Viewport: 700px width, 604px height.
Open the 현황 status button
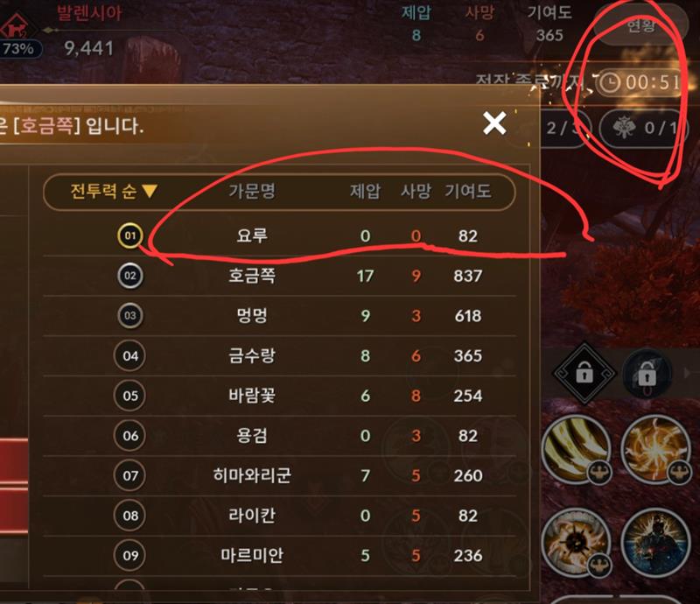click(x=640, y=25)
